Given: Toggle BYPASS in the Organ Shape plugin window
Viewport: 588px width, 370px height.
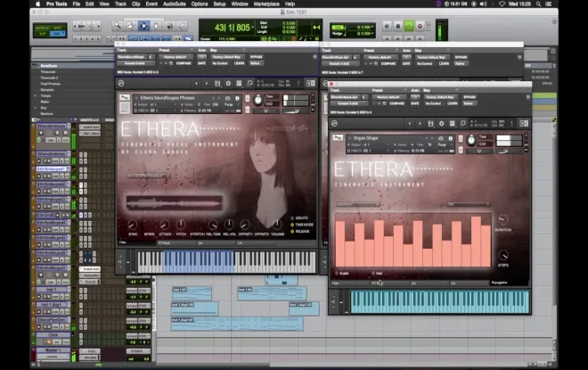Looking at the screenshot, I should tap(470, 97).
